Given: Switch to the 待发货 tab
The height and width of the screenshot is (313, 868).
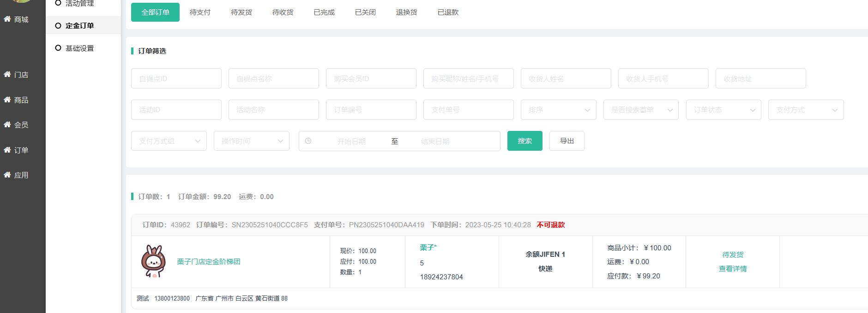Looking at the screenshot, I should pos(241,12).
